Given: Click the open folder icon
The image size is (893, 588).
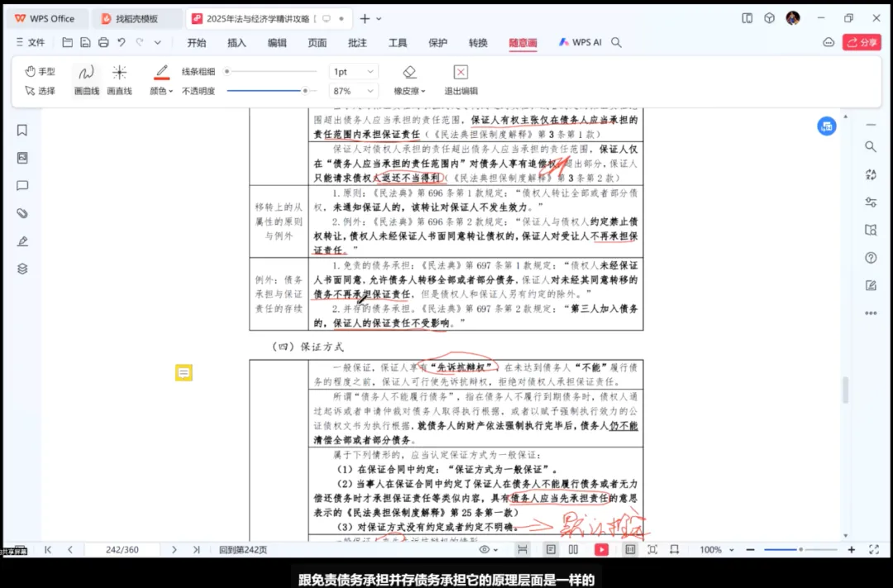Looking at the screenshot, I should pos(67,42).
